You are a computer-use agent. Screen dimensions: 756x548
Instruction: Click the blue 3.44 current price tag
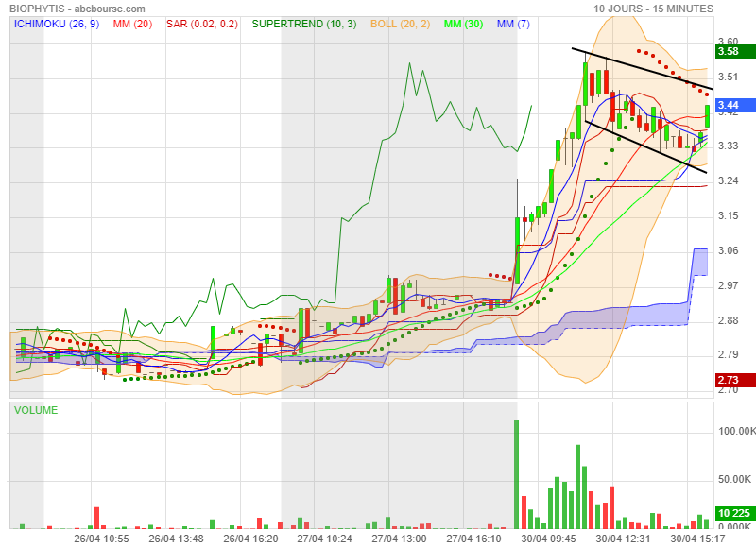735,105
